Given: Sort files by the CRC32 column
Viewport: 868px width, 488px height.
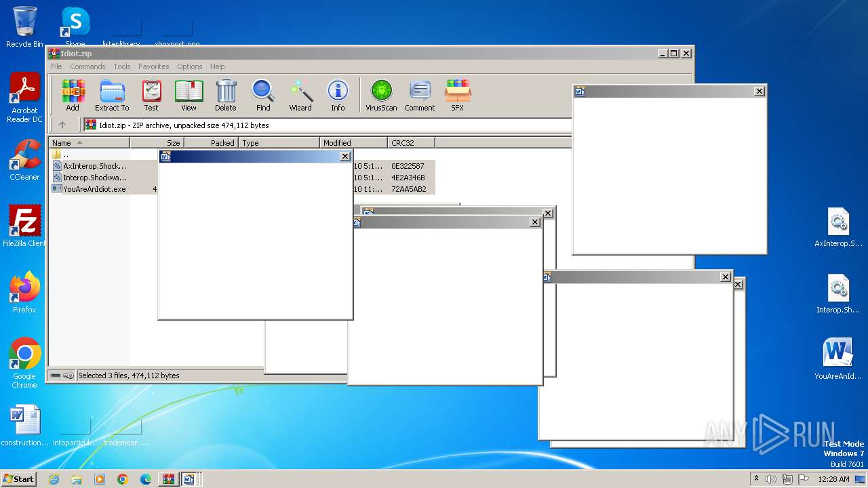Looking at the screenshot, I should (x=411, y=143).
